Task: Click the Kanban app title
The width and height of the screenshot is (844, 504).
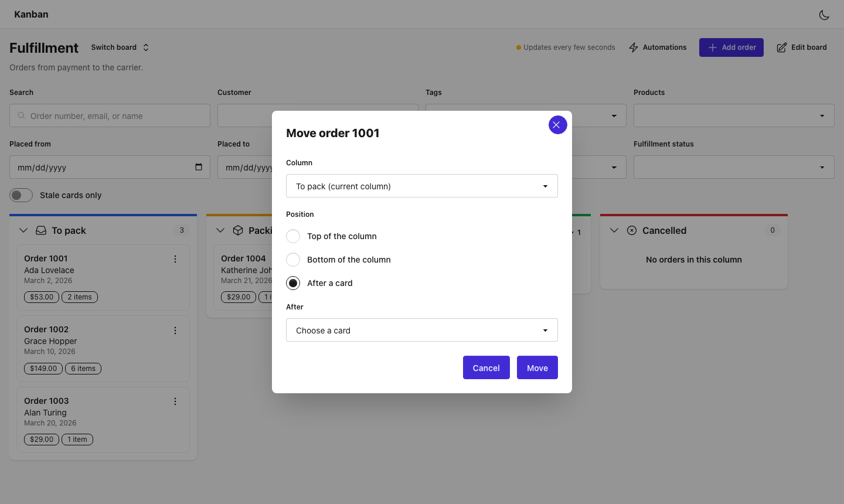Action: tap(31, 14)
